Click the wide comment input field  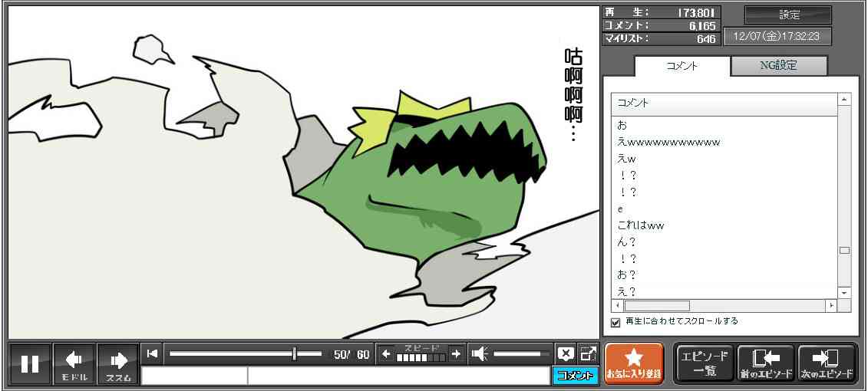398,376
